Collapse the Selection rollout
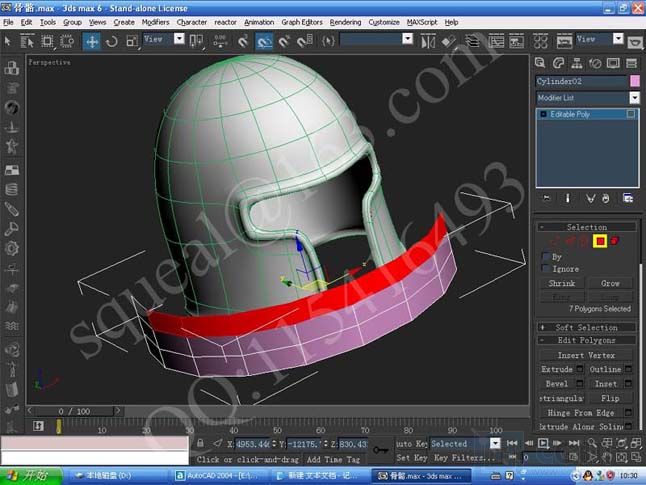Screen dimensions: 646x485 pos(587,227)
